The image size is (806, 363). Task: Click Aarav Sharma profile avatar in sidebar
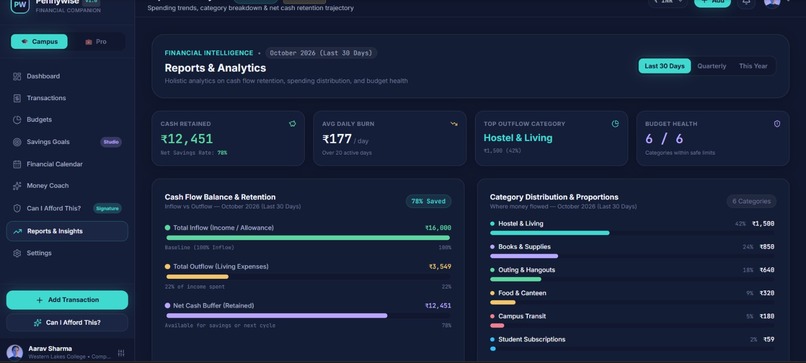[15, 352]
